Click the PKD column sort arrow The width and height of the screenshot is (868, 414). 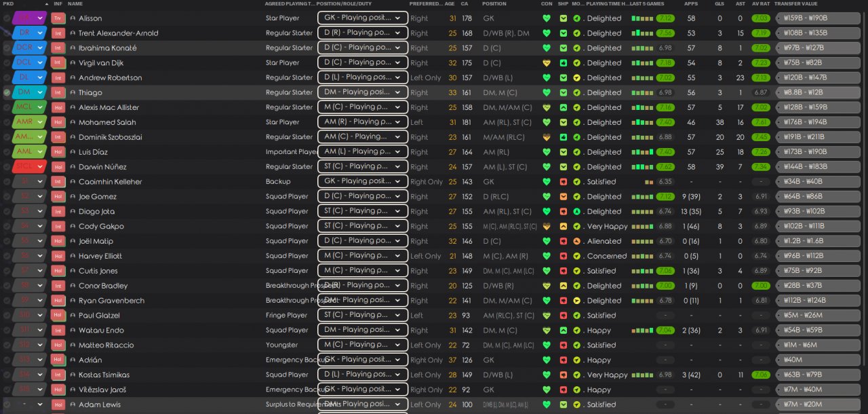pyautogui.click(x=47, y=4)
